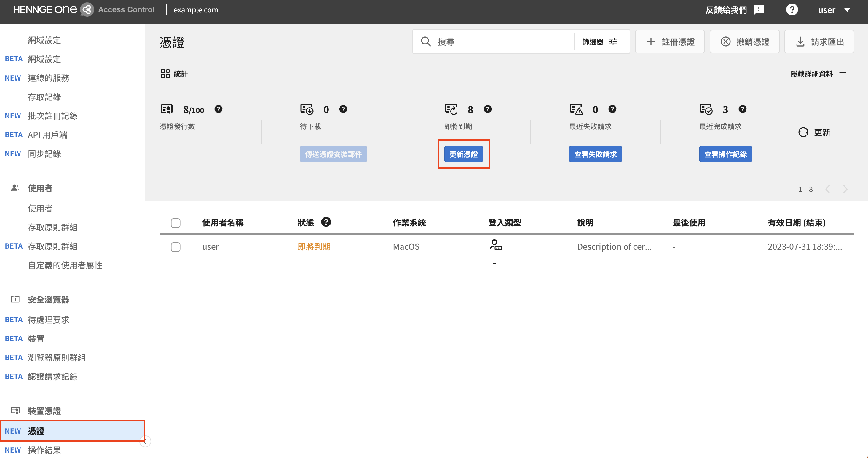This screenshot has width=868, height=458.
Task: Open 自定義的使用者屬性 in sidebar
Action: [65, 265]
